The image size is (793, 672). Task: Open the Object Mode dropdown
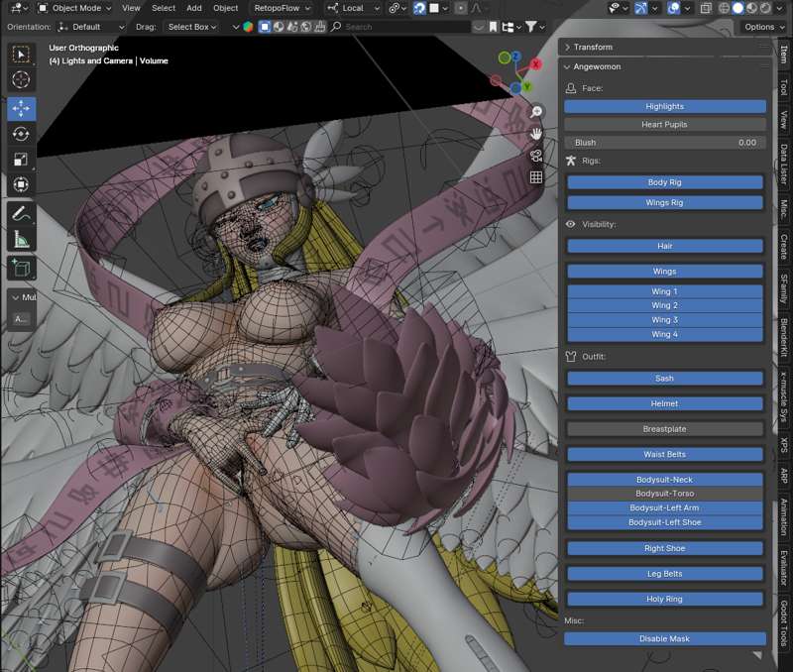[x=74, y=8]
